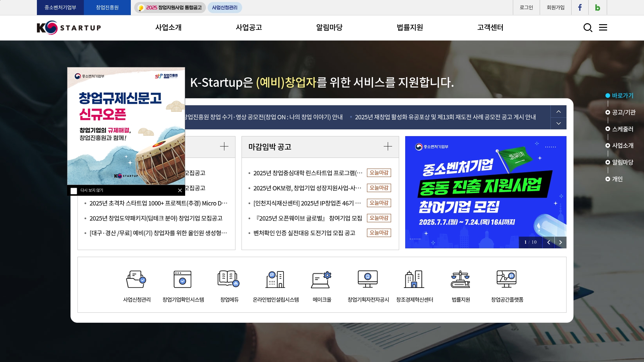Open 2025년 OK보령 창업기업 성장지원사업 notice
The height and width of the screenshot is (362, 644).
[307, 188]
